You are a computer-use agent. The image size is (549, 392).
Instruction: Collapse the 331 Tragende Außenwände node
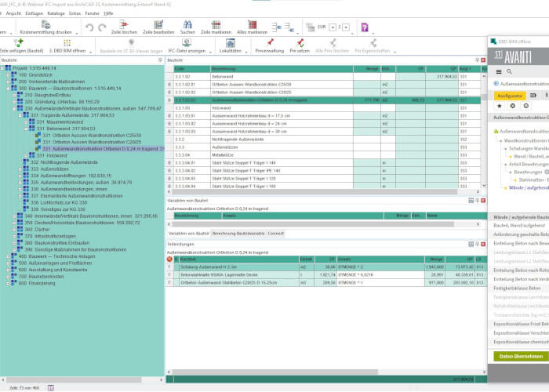(x=20, y=115)
